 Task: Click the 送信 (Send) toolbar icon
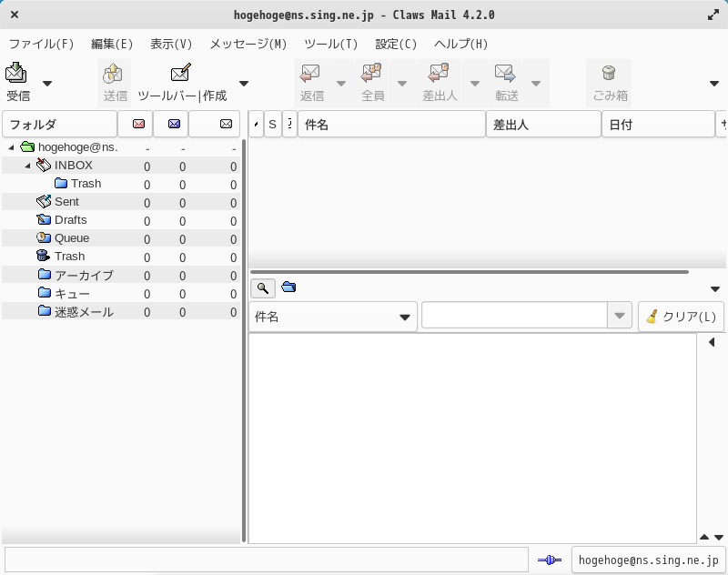(115, 83)
